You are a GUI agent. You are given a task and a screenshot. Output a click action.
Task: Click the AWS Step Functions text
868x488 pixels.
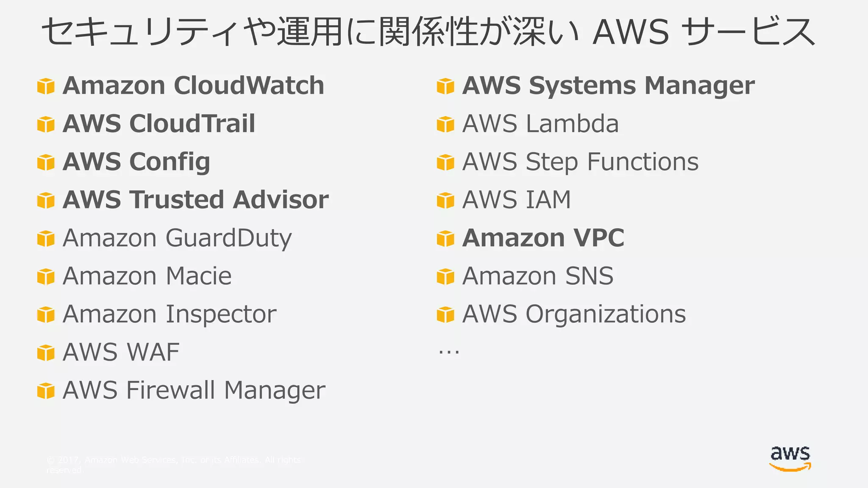point(580,161)
